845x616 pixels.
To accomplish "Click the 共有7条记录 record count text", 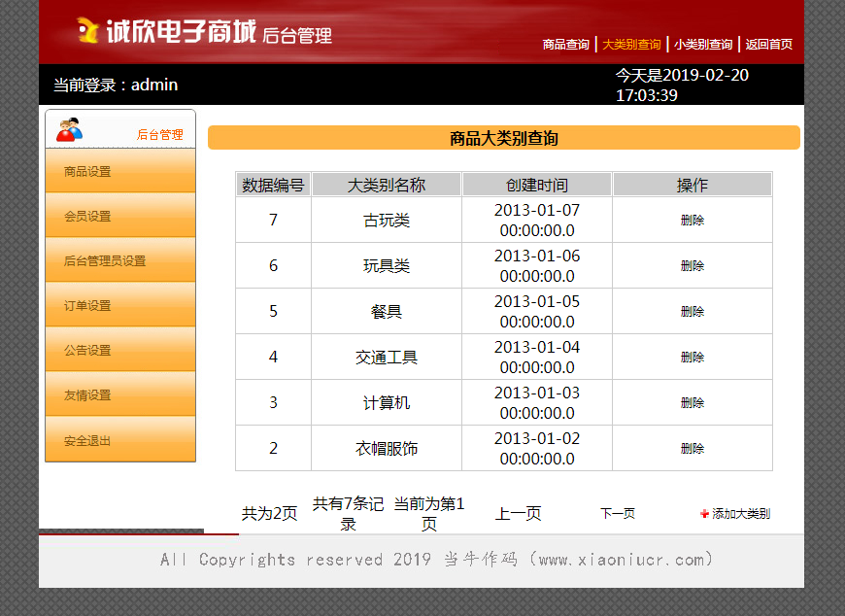I will click(x=348, y=514).
